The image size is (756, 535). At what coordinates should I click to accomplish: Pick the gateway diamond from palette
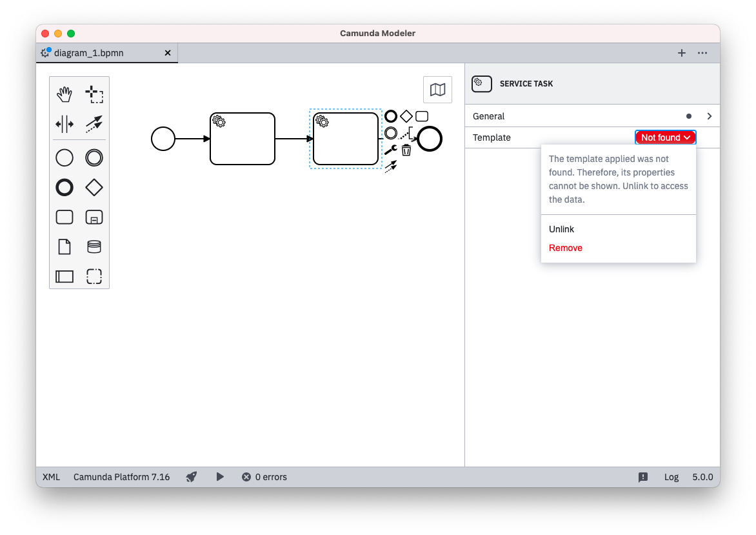click(x=94, y=187)
